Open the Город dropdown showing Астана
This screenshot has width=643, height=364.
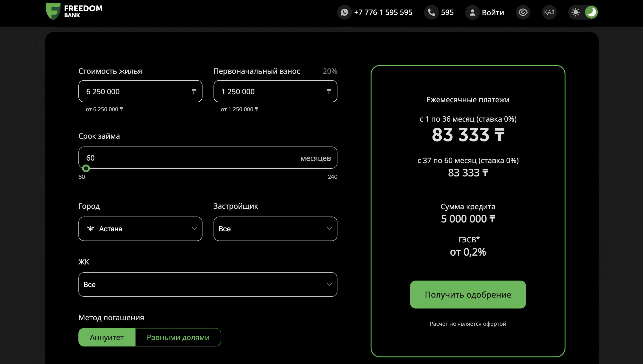point(140,229)
